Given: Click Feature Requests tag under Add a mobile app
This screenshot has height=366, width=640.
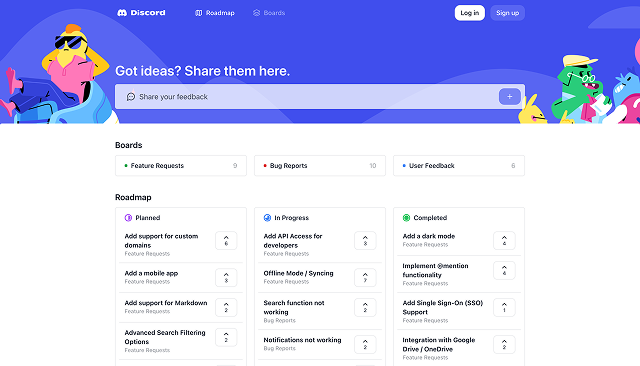Looking at the screenshot, I should (147, 282).
